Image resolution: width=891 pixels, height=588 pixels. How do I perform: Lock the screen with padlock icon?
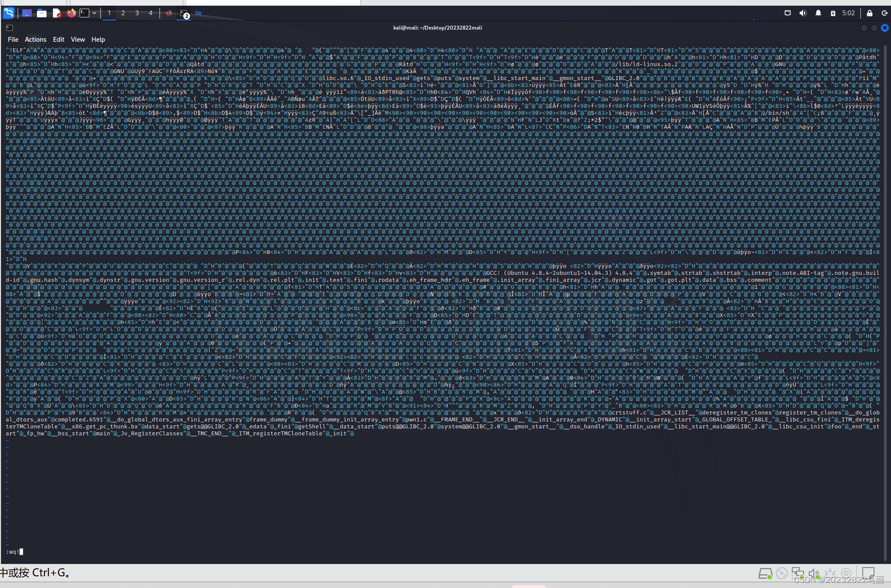[x=869, y=13]
